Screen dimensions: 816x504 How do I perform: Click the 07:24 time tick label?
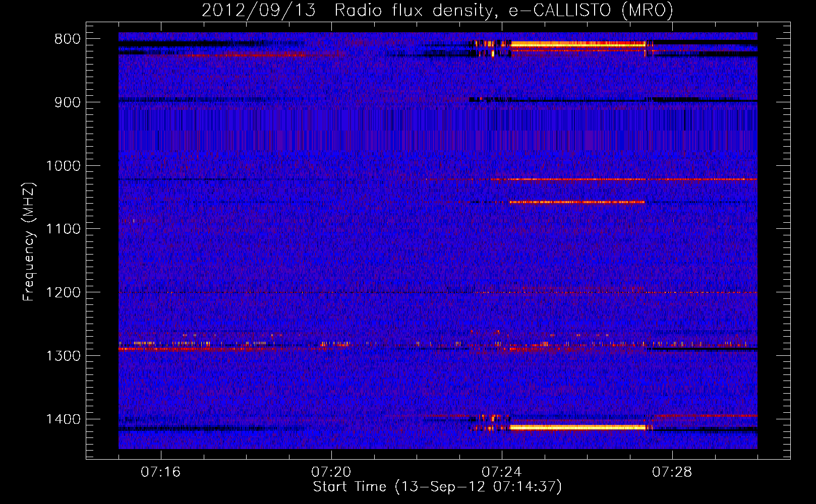click(x=502, y=472)
